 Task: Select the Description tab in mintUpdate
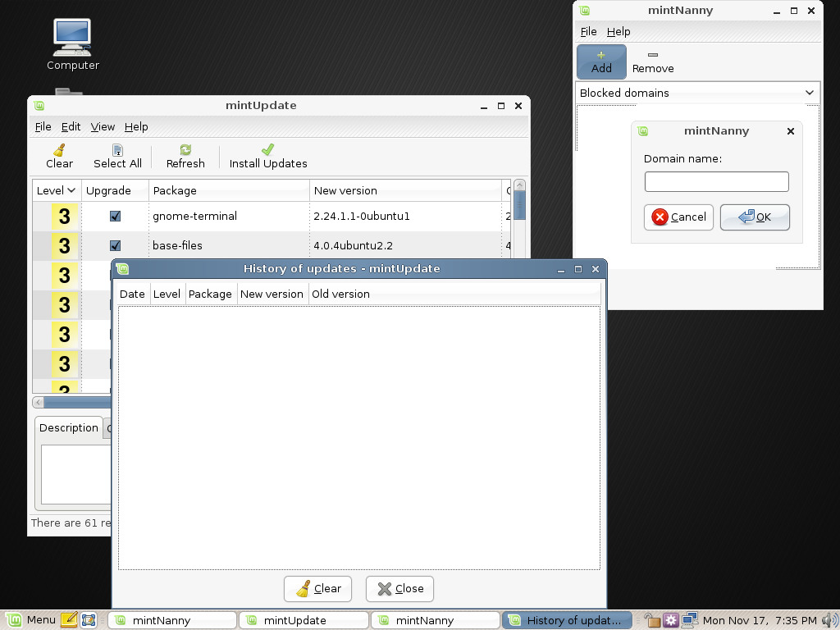[x=69, y=428]
